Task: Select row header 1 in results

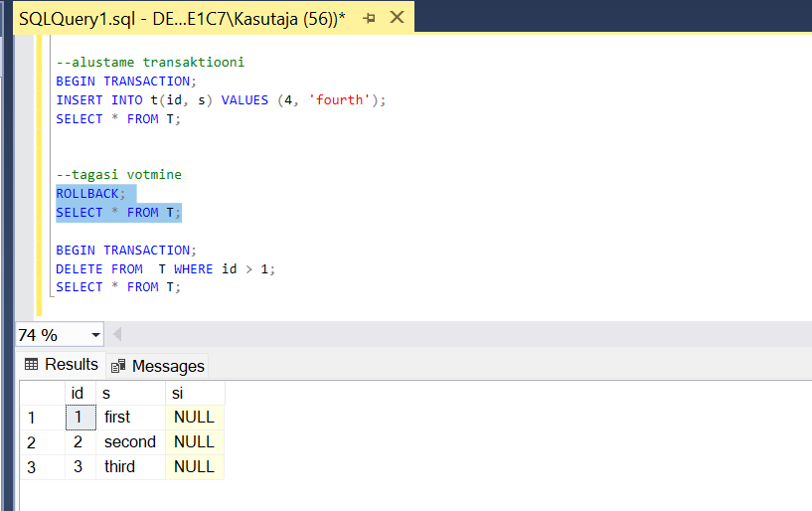Action: click(x=43, y=418)
